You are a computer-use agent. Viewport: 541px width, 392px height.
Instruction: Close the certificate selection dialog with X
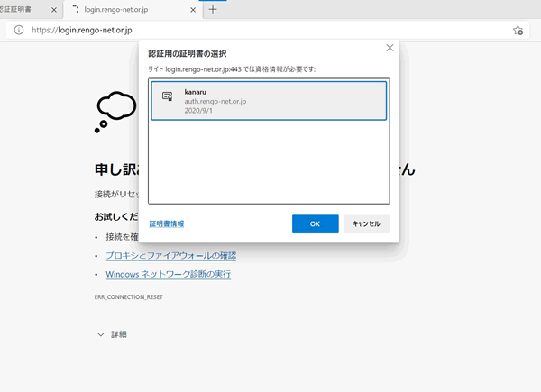pos(389,48)
